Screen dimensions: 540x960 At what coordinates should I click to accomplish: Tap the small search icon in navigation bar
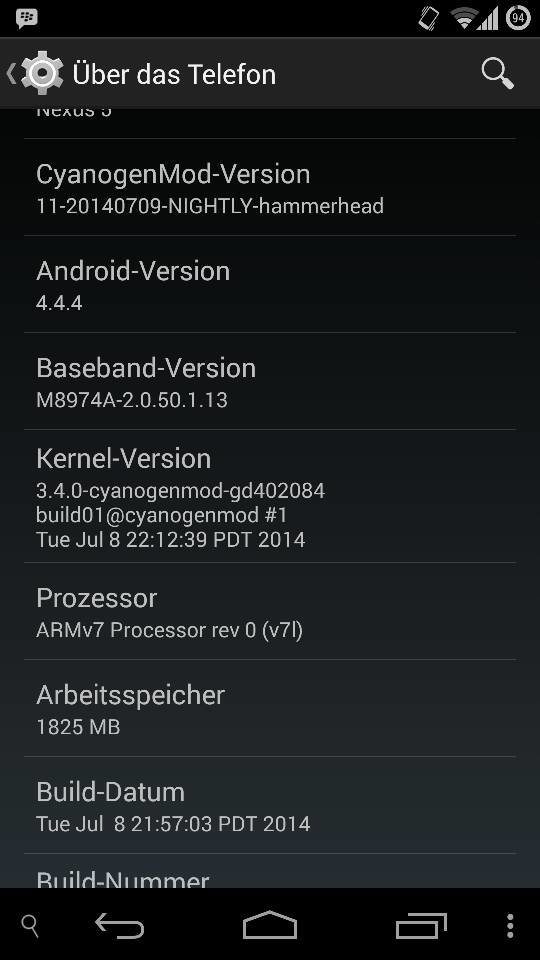(x=30, y=926)
